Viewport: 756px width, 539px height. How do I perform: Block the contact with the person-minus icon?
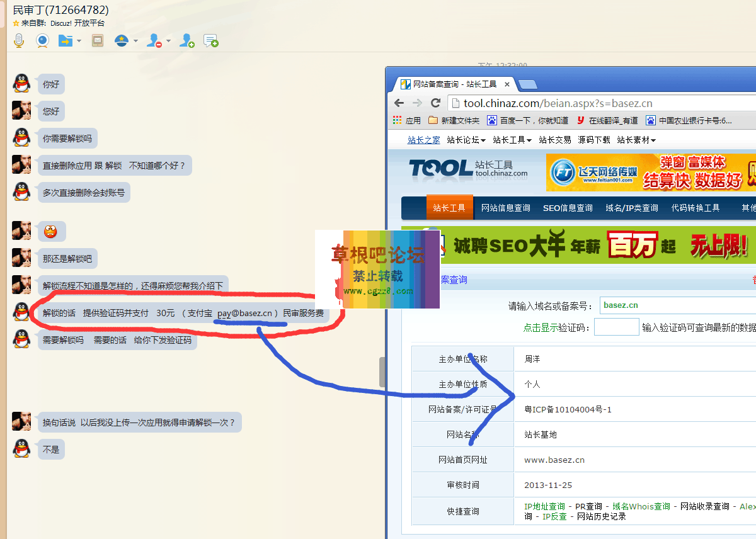coord(153,40)
